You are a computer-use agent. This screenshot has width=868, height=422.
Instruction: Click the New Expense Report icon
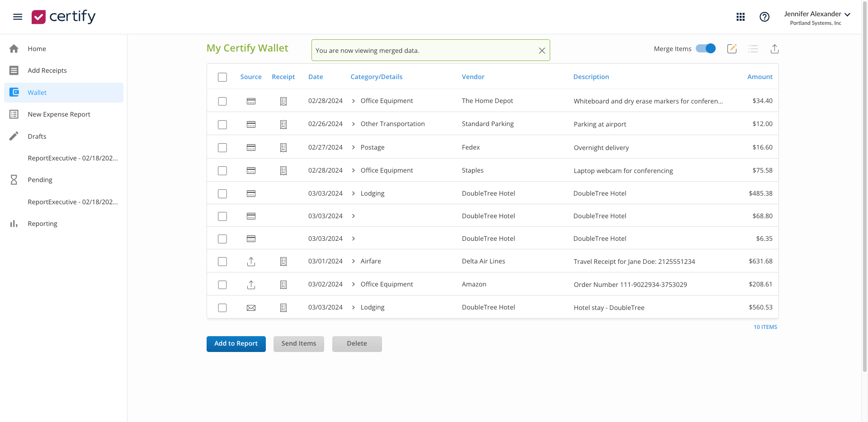click(14, 114)
